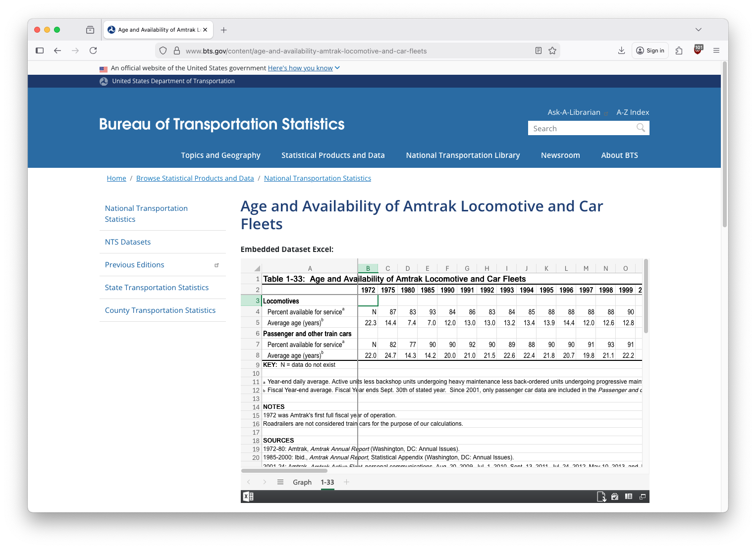Click the download workbook icon in embed footer

[601, 497]
